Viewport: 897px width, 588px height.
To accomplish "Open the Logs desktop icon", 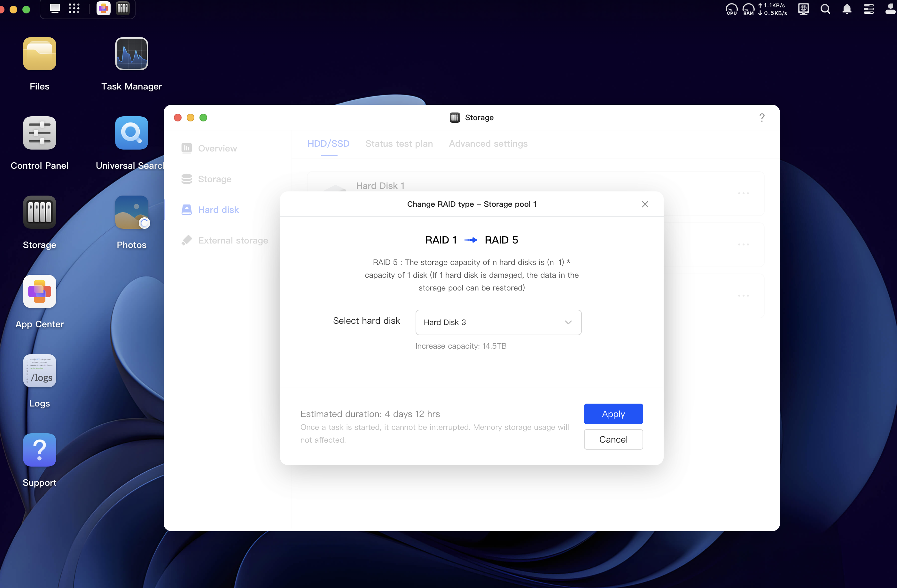I will pos(40,371).
